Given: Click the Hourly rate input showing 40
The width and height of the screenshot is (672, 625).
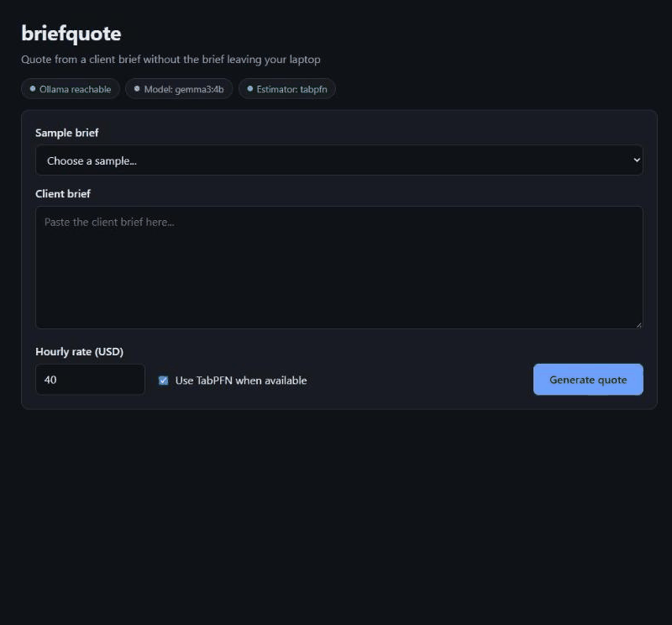Looking at the screenshot, I should pos(91,380).
